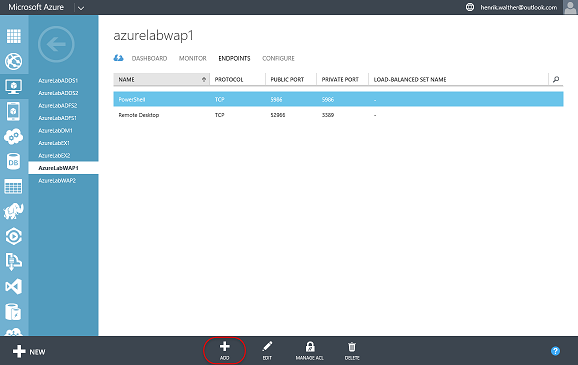Click the help question mark icon
This screenshot has width=578, height=365.
pyautogui.click(x=555, y=351)
